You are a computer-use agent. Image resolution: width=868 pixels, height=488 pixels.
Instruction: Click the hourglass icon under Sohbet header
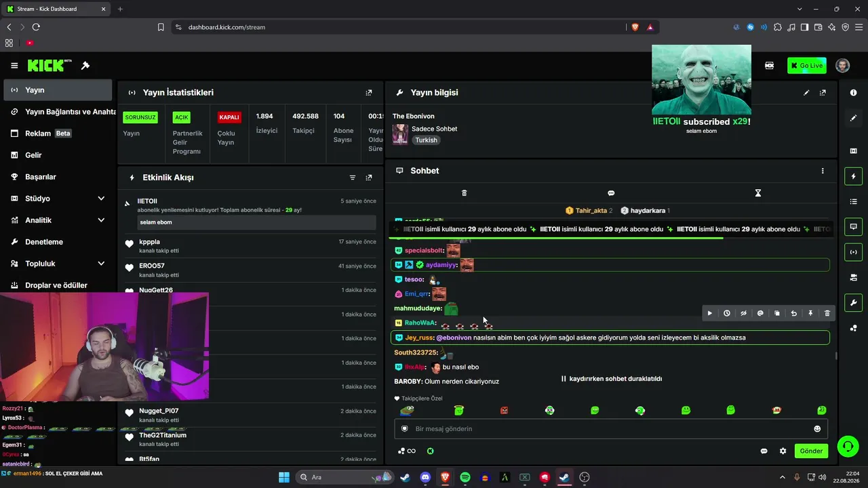tap(758, 193)
